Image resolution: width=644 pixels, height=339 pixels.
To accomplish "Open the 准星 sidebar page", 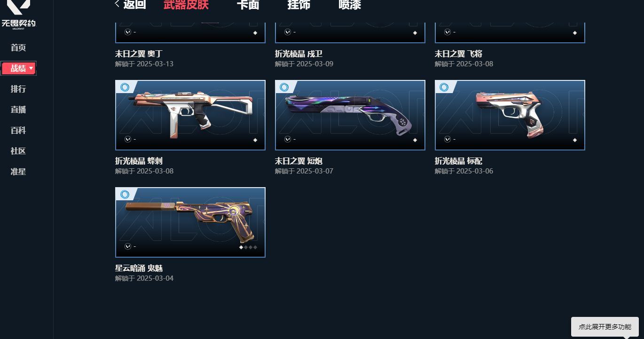I will 18,172.
